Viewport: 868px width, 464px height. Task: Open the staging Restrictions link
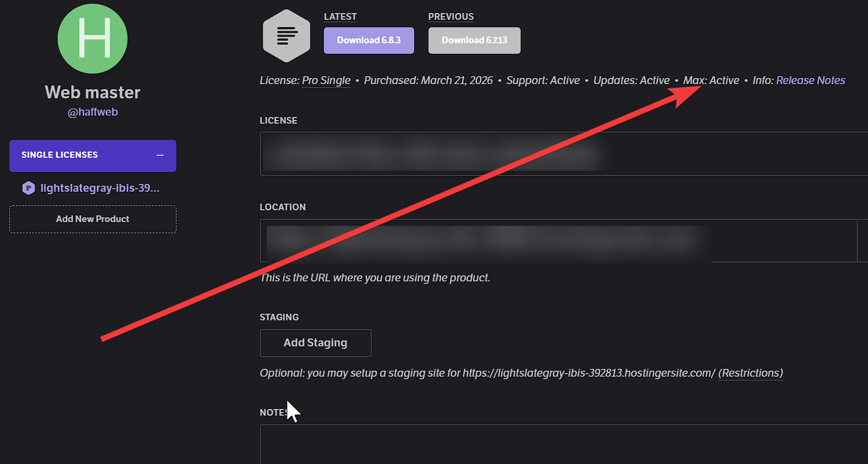pyautogui.click(x=750, y=373)
